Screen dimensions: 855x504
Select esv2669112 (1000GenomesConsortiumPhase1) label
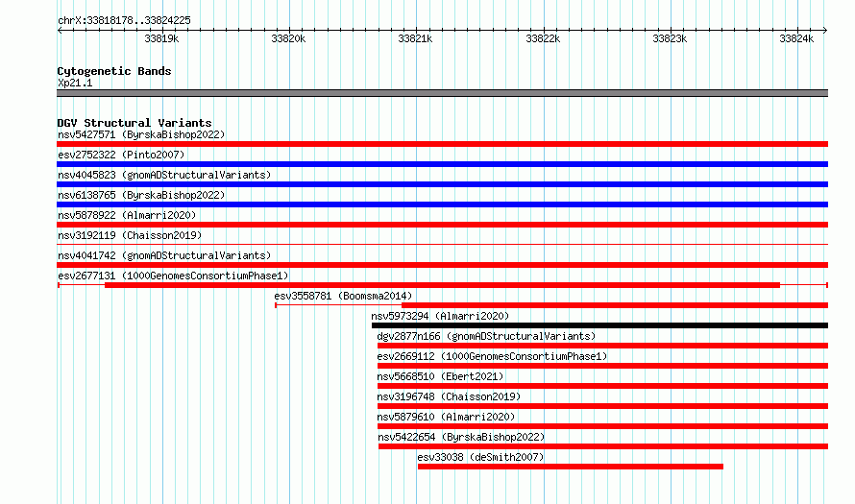click(x=492, y=356)
